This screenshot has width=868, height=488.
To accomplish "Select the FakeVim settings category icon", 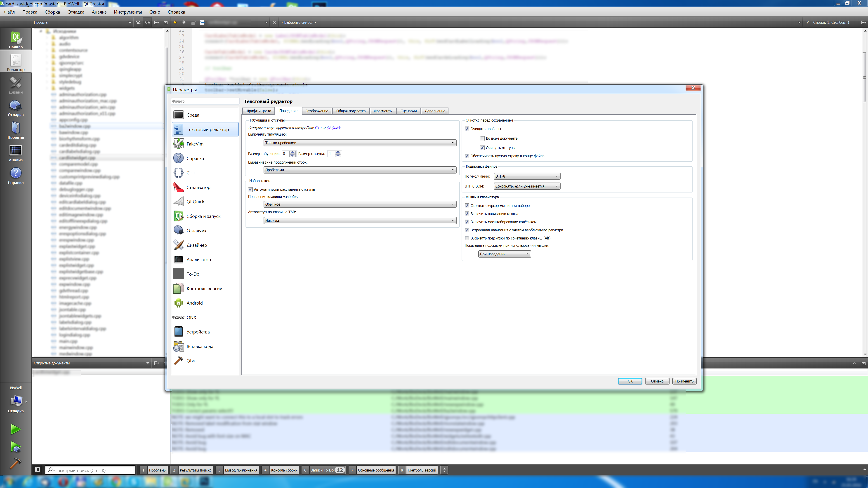I will [178, 144].
